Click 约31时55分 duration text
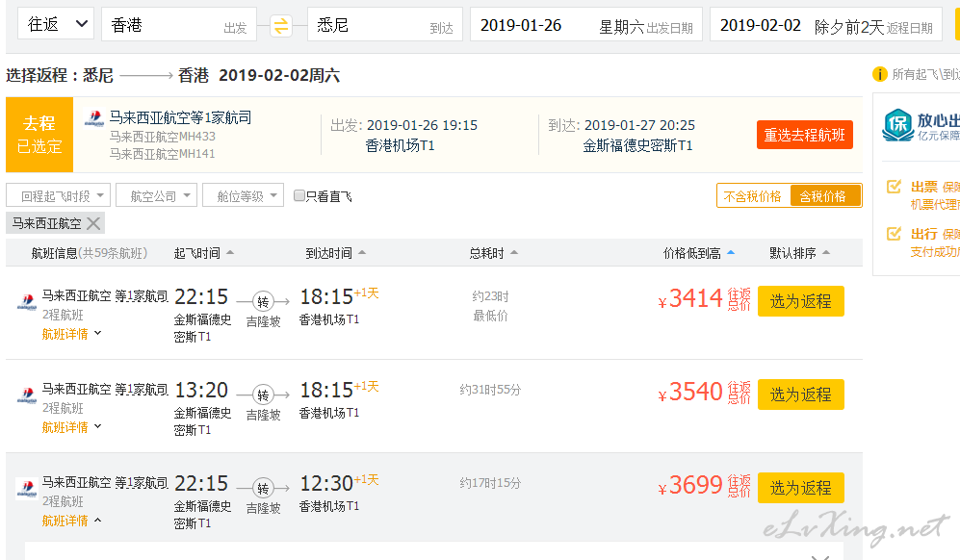Viewport: 960px width, 560px height. tap(490, 390)
